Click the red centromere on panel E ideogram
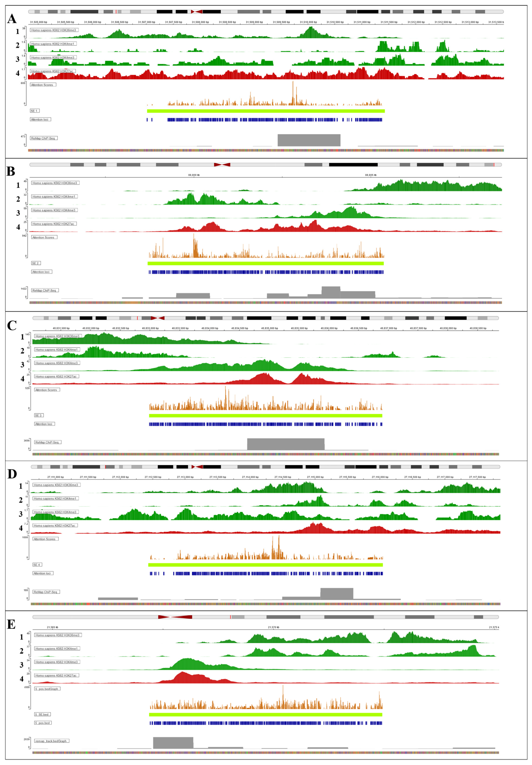 pos(175,617)
